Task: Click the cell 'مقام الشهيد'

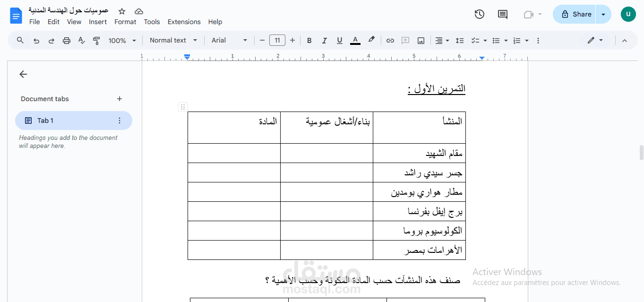Action: (x=419, y=153)
